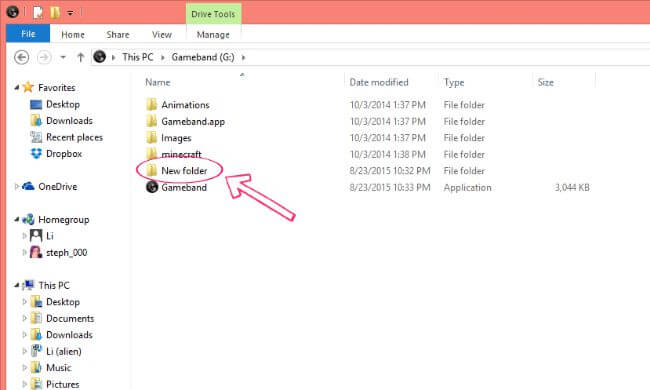Click This PC in the address bar
The width and height of the screenshot is (650, 390).
(138, 57)
